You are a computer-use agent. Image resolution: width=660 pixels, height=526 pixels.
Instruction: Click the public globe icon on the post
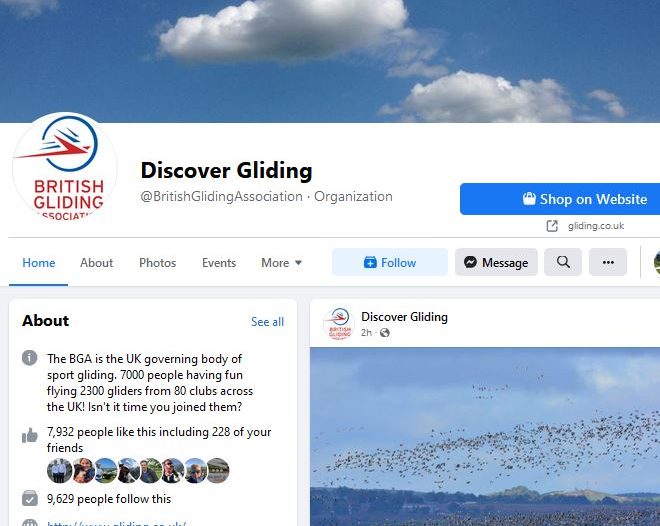385,333
